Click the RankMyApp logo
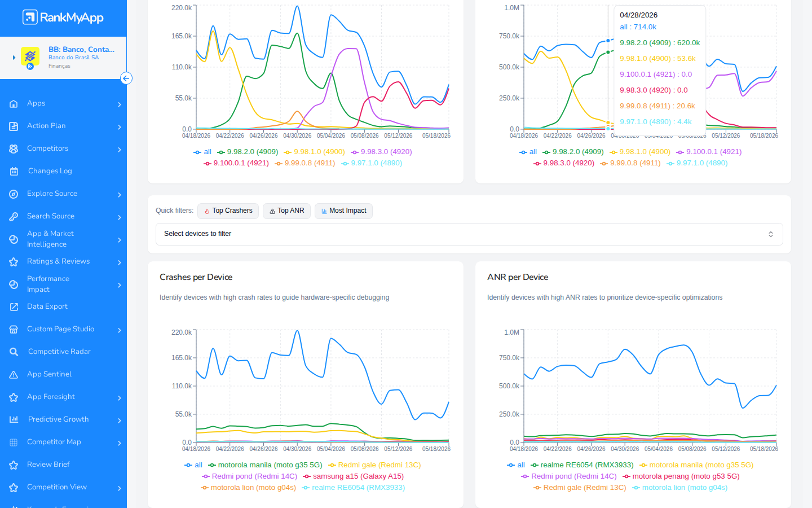This screenshot has height=508, width=812. [63, 17]
